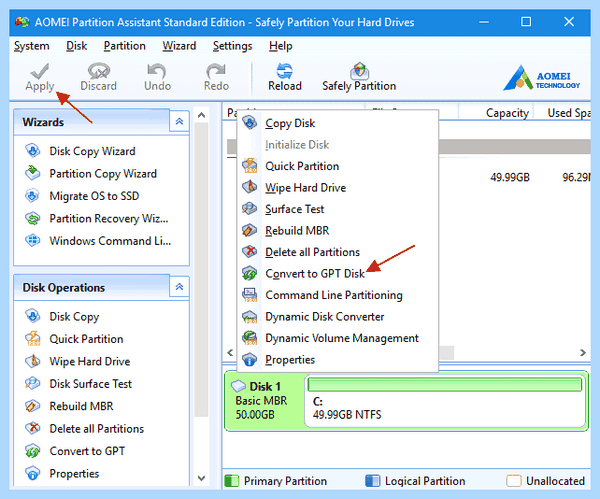Click the Partition Copy Wizard icon
600x499 pixels.
point(33,173)
